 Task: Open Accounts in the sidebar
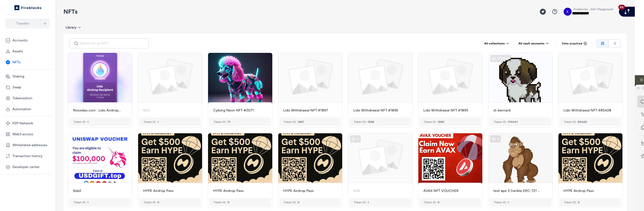point(20,40)
